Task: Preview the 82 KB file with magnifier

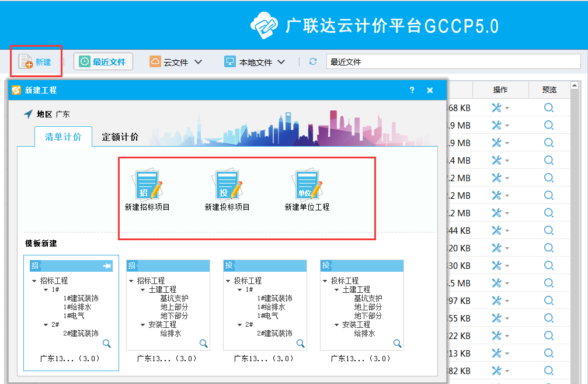Action: tap(549, 371)
